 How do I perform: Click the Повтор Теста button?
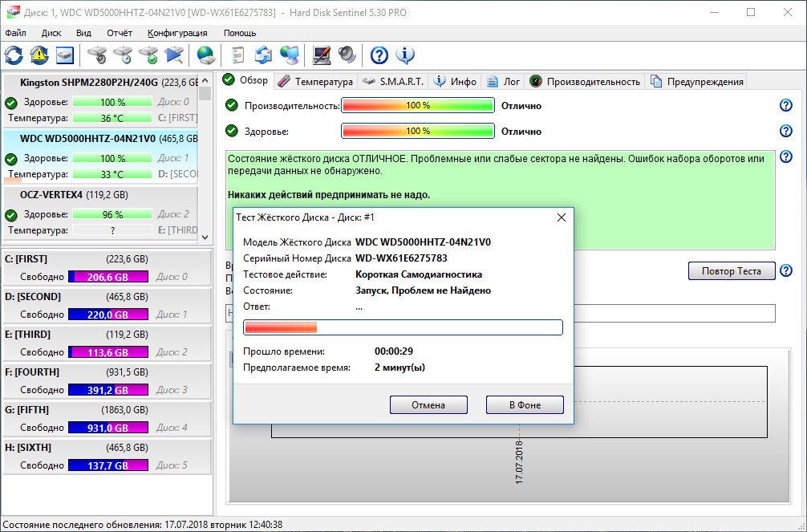pyautogui.click(x=732, y=271)
